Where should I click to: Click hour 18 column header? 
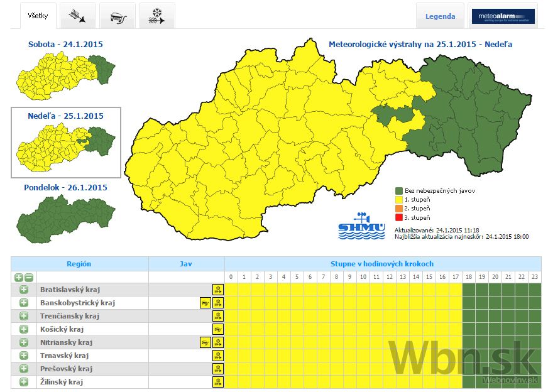(x=469, y=276)
